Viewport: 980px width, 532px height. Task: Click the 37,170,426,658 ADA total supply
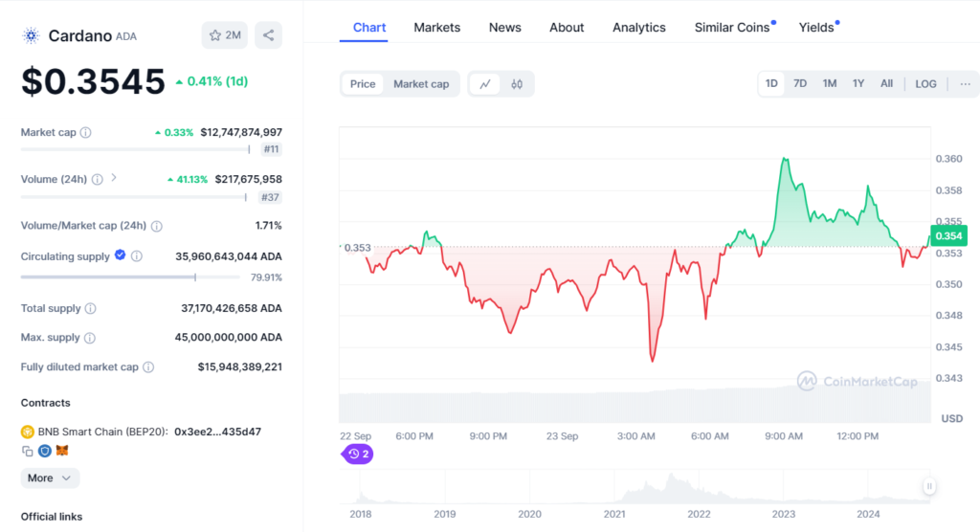[x=232, y=308]
